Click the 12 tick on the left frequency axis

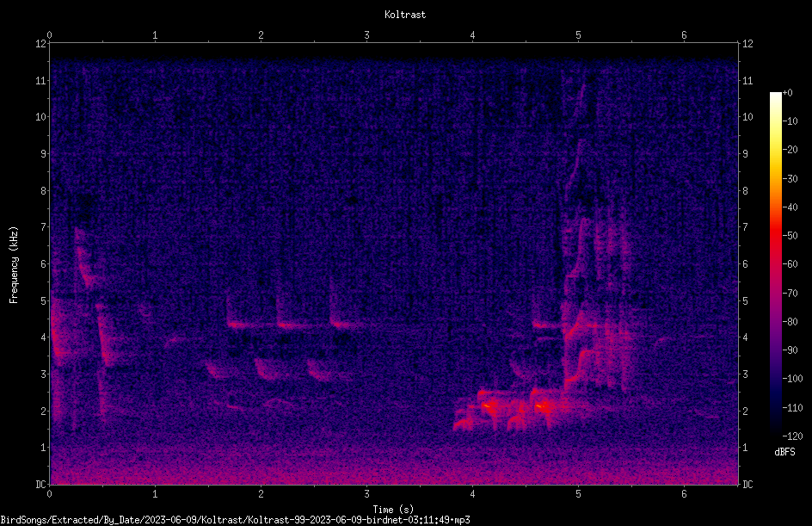coord(40,44)
